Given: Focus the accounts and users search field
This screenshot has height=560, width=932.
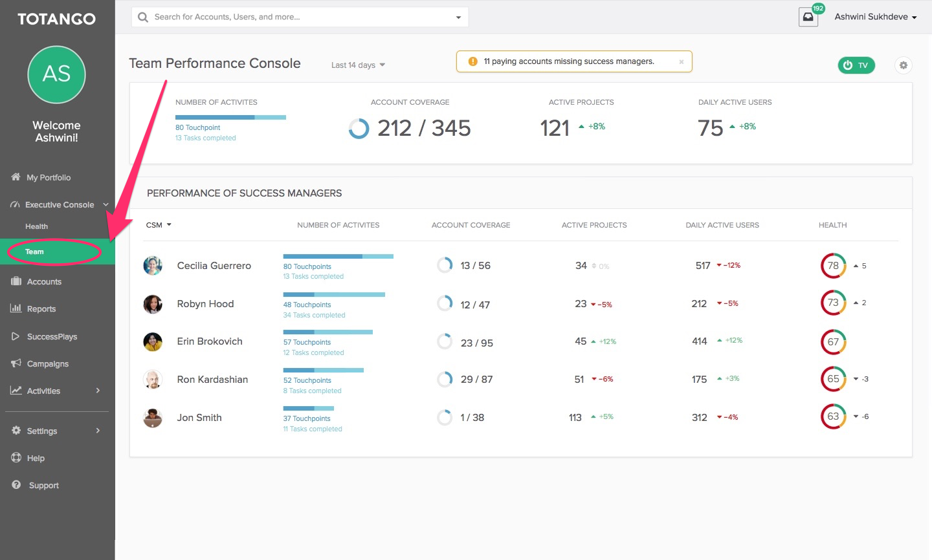Looking at the screenshot, I should tap(300, 17).
